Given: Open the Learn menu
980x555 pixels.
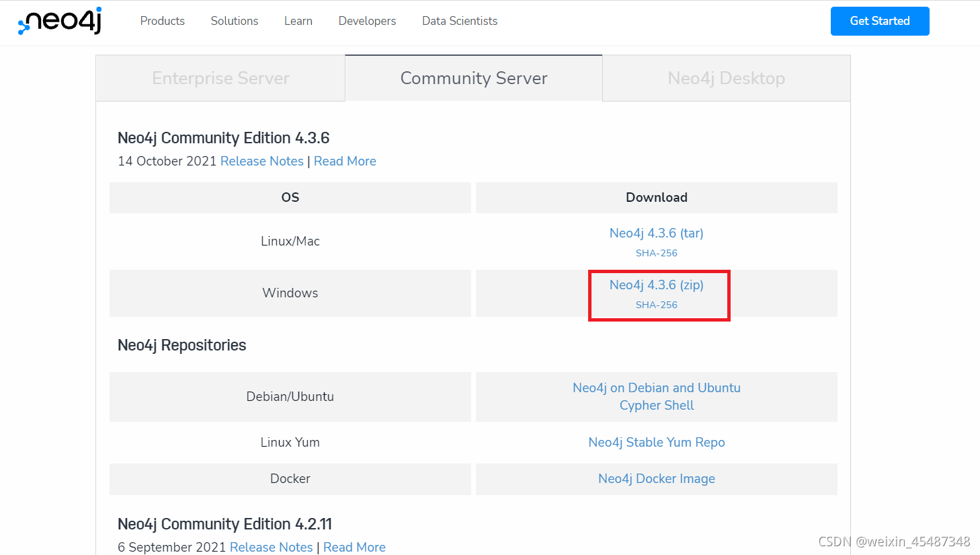Looking at the screenshot, I should [298, 21].
